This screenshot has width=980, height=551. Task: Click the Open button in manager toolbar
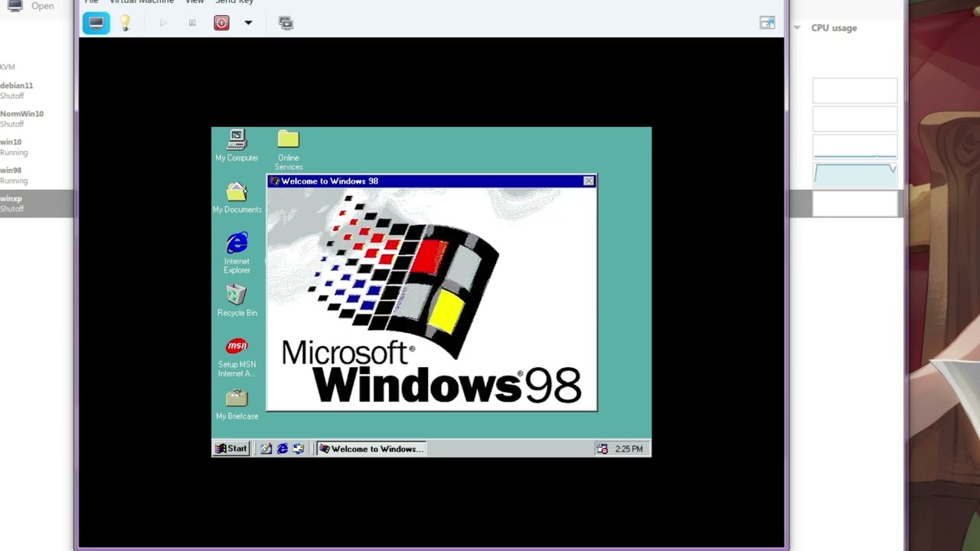tap(31, 6)
